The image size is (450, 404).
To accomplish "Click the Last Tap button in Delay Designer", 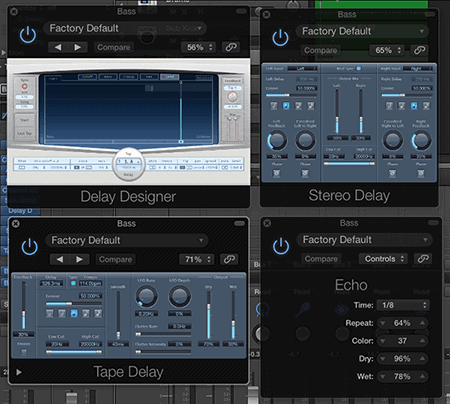I will click(x=24, y=133).
